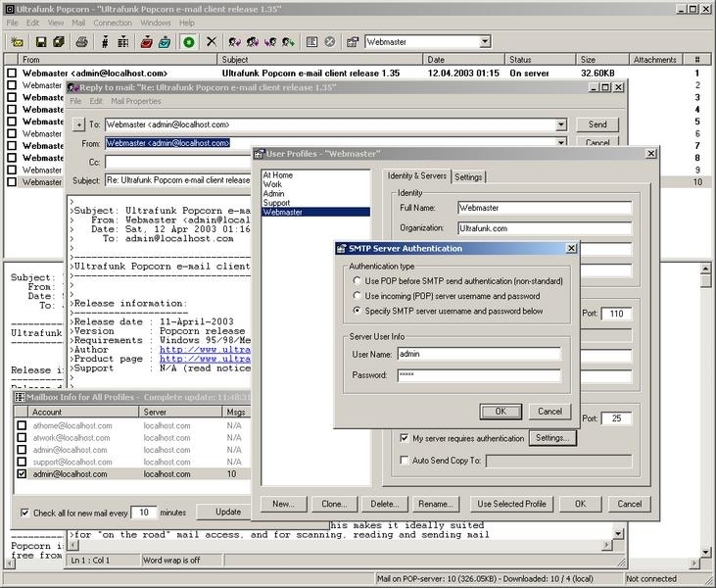Click Cancel in SMTP Server Authentication dialog
Viewport: 716px width, 588px height.
tap(549, 412)
